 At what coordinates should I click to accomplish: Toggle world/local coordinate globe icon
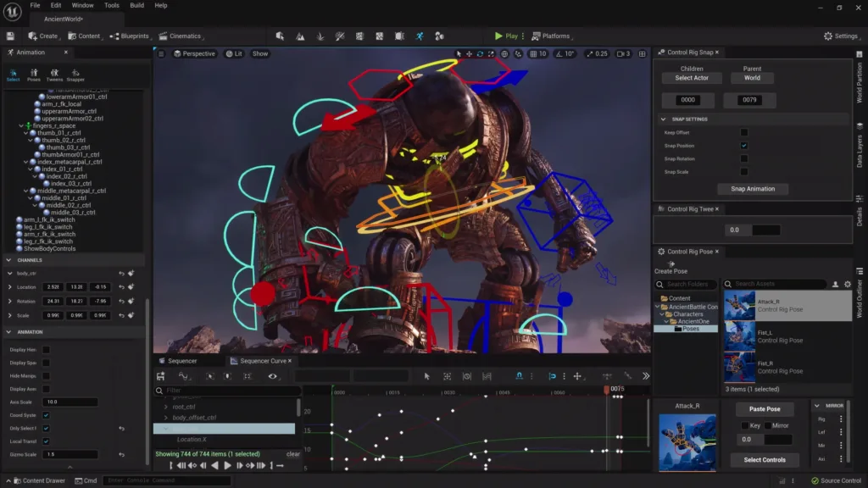[x=504, y=53]
